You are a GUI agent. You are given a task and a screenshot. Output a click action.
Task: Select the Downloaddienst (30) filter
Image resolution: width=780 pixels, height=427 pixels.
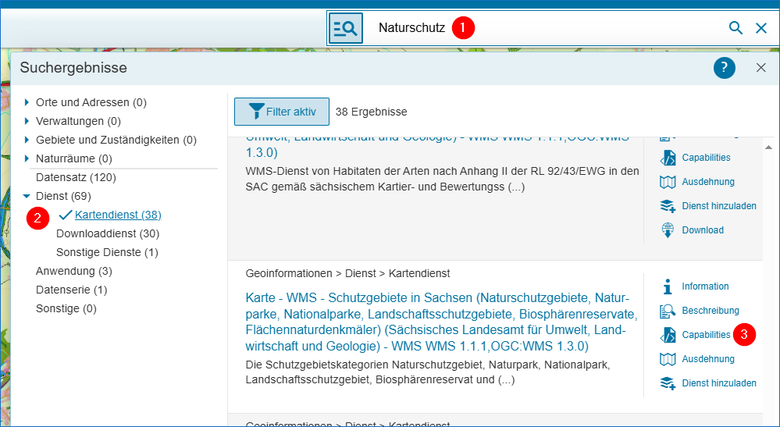click(x=107, y=233)
